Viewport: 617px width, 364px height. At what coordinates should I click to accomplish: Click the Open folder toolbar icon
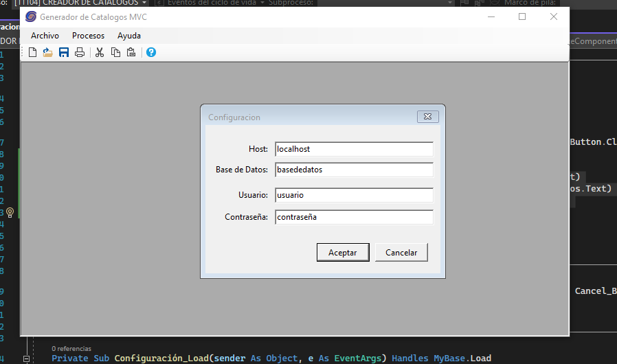point(48,52)
